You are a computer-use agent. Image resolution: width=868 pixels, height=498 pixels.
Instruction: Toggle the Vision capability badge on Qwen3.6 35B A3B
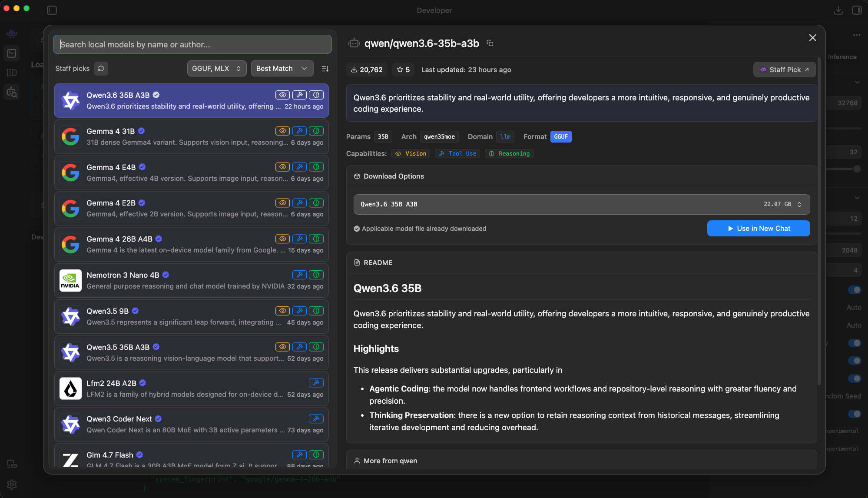(x=282, y=95)
